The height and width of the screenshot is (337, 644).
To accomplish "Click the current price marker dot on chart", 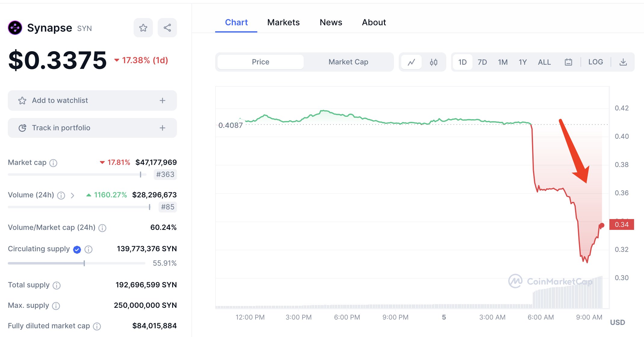I will pyautogui.click(x=602, y=225).
